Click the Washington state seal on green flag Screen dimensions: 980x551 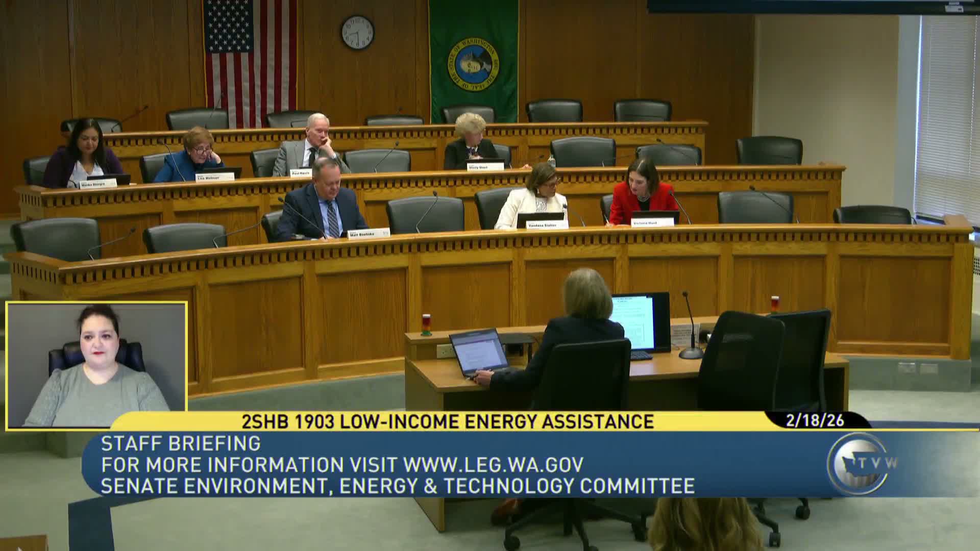(473, 64)
